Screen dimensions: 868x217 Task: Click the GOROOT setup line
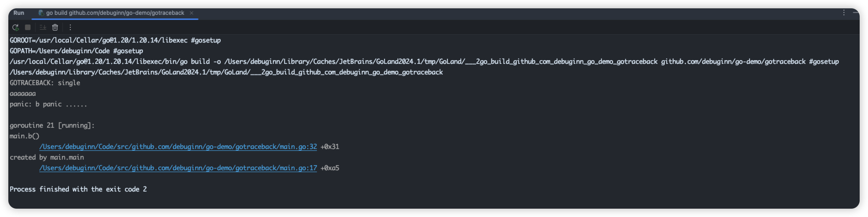[x=115, y=40]
